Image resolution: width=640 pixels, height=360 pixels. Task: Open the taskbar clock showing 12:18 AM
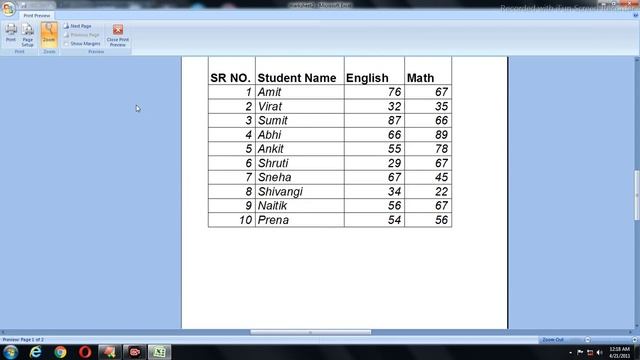click(x=619, y=353)
